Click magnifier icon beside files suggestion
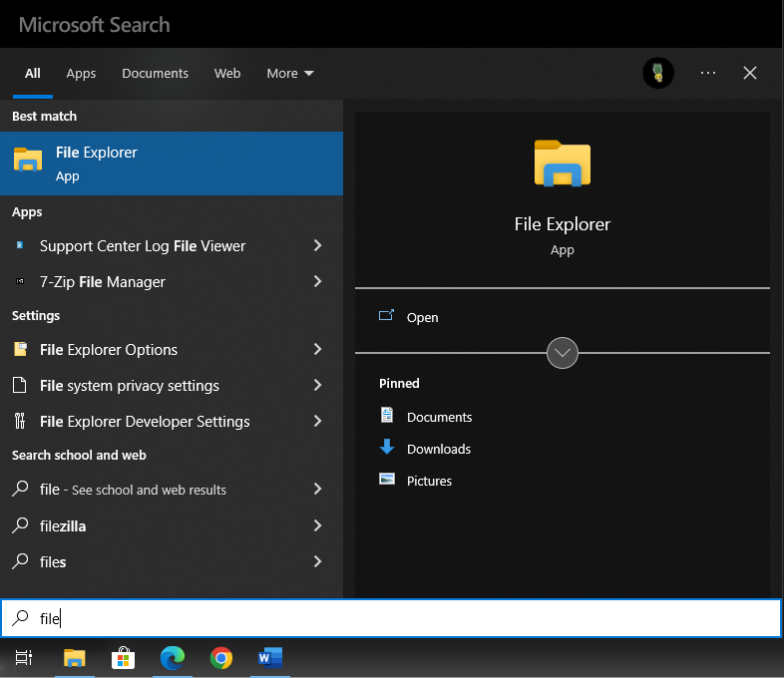Image resolution: width=784 pixels, height=678 pixels. 20,561
